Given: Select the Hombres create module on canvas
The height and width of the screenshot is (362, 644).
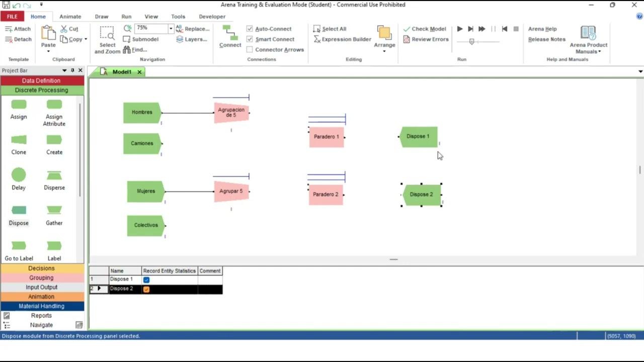Looking at the screenshot, I should coord(142,113).
